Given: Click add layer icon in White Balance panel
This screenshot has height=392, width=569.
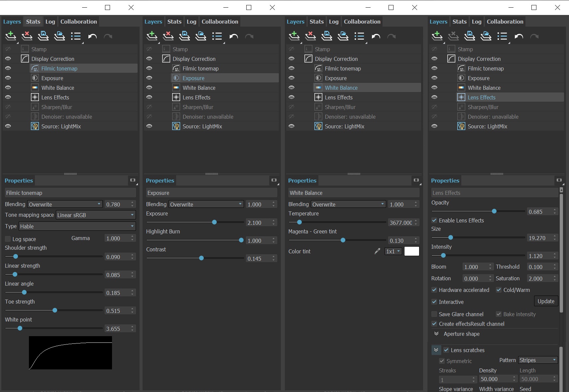Looking at the screenshot, I should (294, 36).
